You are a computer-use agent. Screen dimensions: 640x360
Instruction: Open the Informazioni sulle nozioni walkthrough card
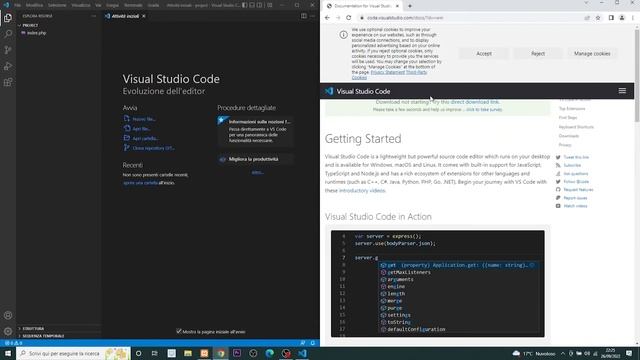(256, 131)
